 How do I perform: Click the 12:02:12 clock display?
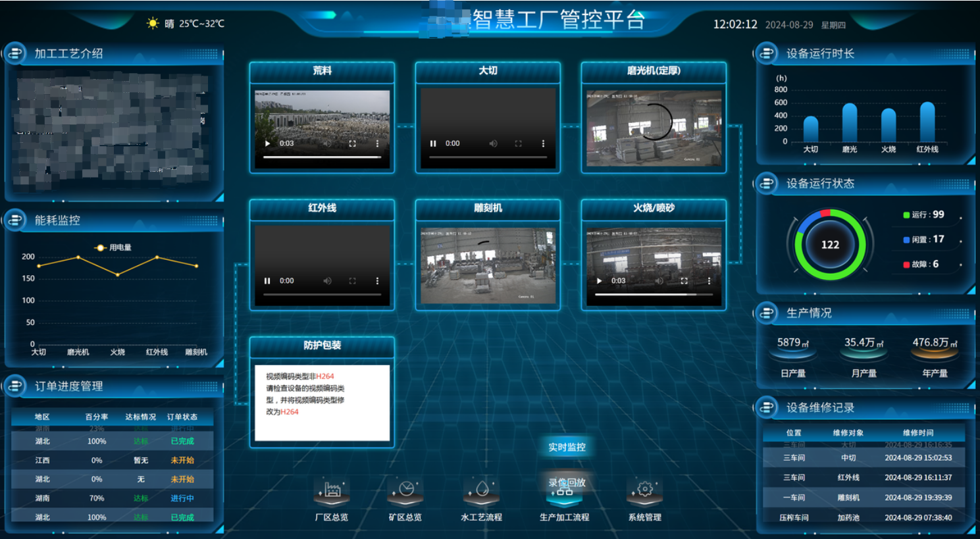(735, 24)
